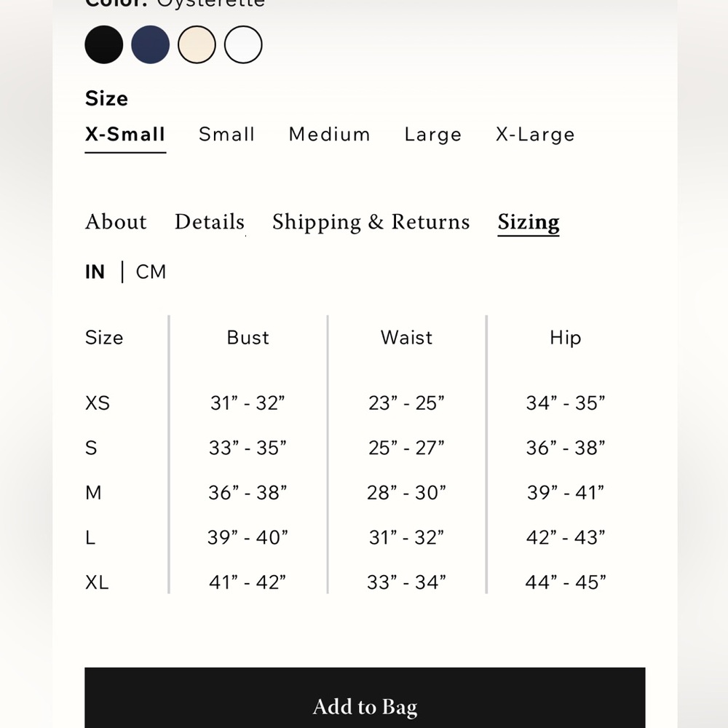Open Shipping & Returns tab
Screen dimensions: 728x728
coord(371,222)
